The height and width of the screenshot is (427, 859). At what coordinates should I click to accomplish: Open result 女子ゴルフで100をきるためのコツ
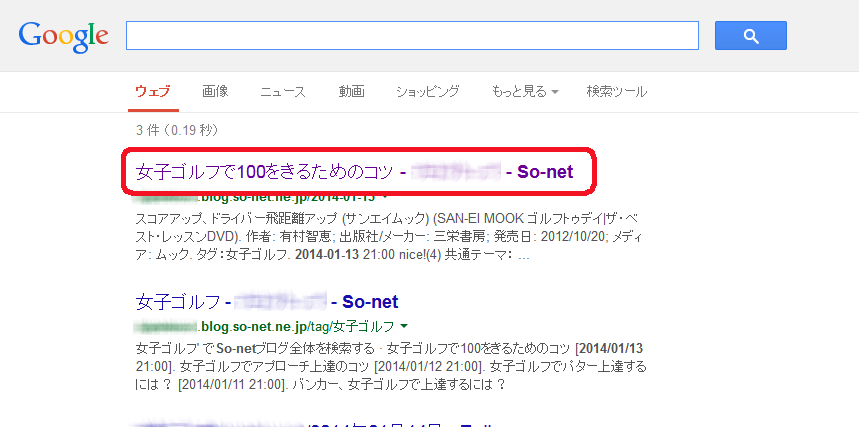(x=354, y=172)
